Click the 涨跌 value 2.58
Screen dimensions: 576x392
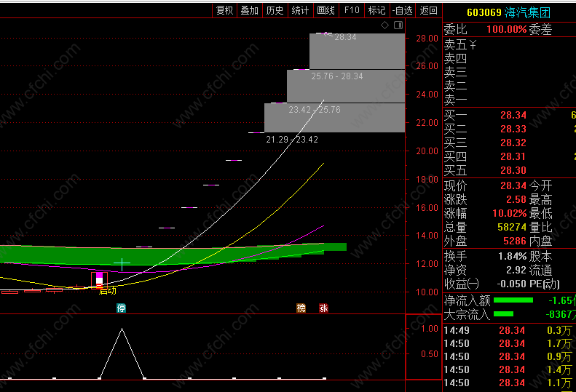[516, 200]
